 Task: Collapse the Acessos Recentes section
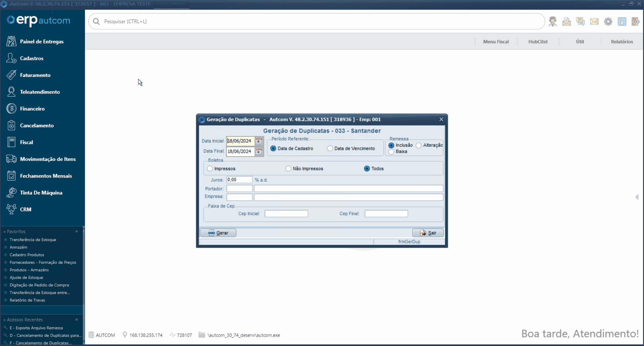(77, 319)
